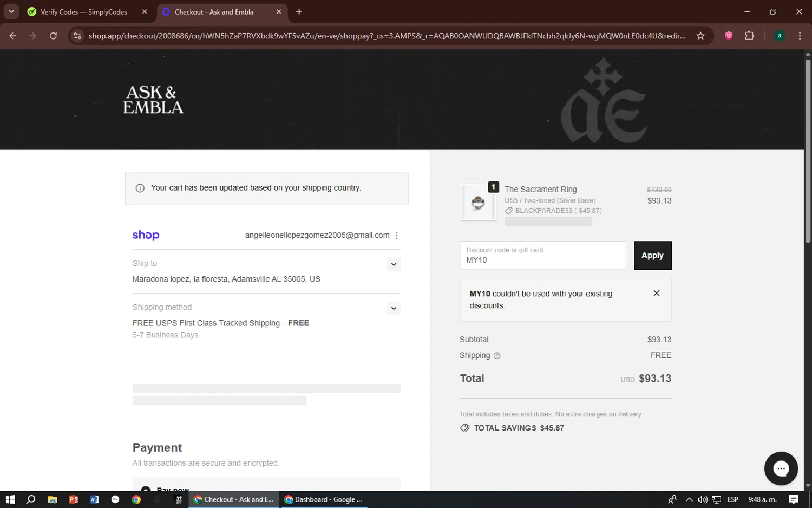View site information icon in address bar

[x=77, y=36]
